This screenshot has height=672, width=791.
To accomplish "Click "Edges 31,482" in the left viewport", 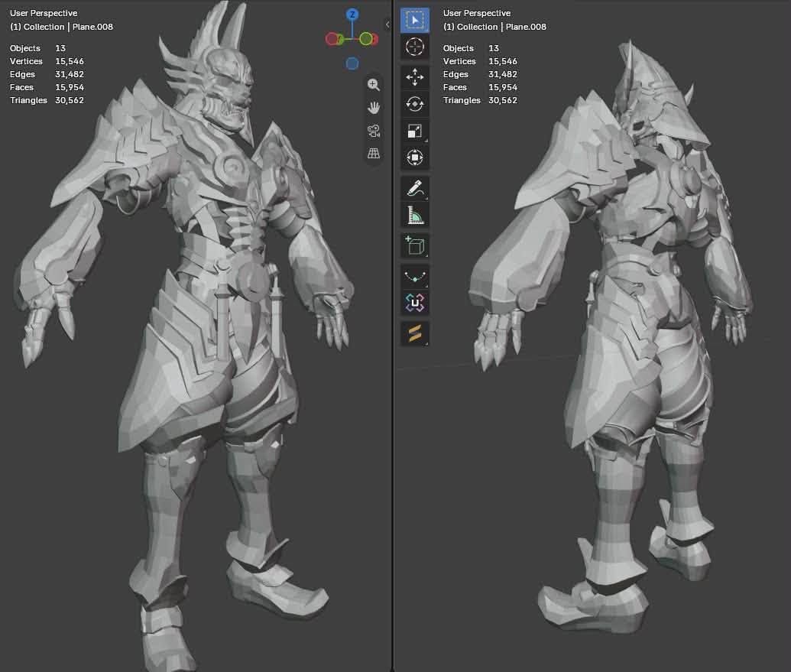I will pos(47,74).
